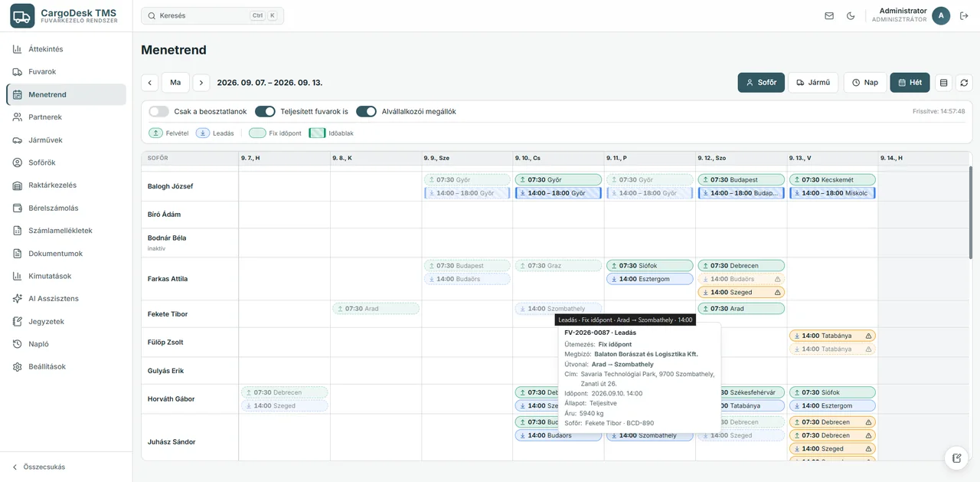The image size is (980, 482).
Task: Toggle Csak a beosztatlanok switch
Action: 158,111
